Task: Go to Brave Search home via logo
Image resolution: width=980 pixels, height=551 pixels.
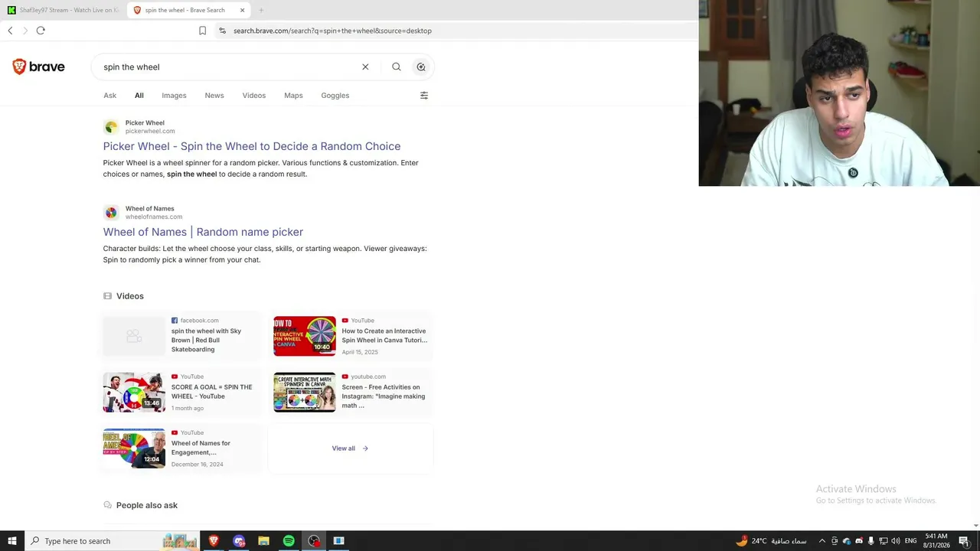Action: 38,67
